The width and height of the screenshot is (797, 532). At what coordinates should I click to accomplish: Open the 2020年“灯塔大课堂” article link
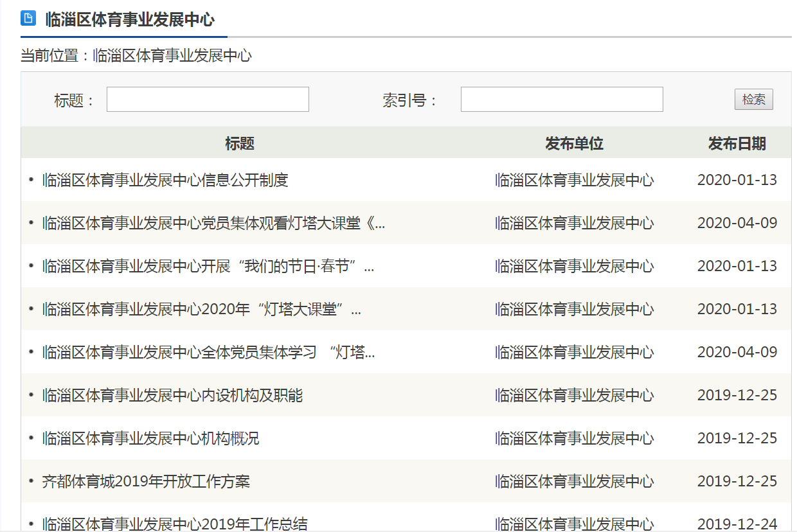click(201, 309)
